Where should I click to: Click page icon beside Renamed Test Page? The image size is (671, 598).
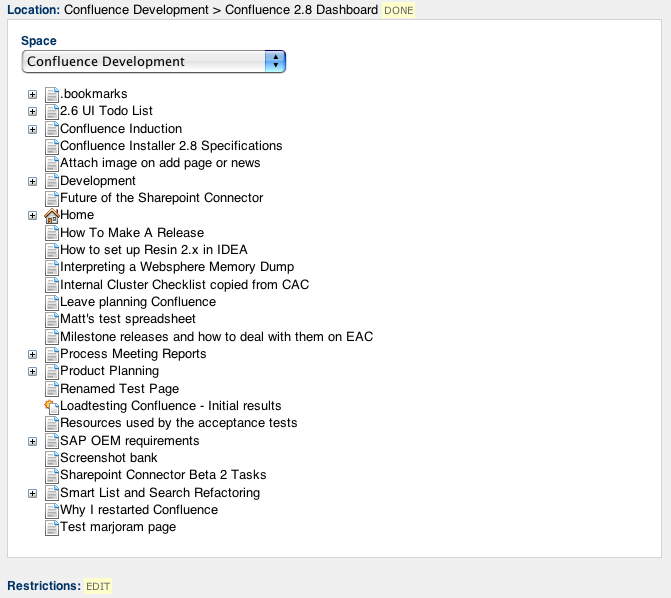(52, 390)
